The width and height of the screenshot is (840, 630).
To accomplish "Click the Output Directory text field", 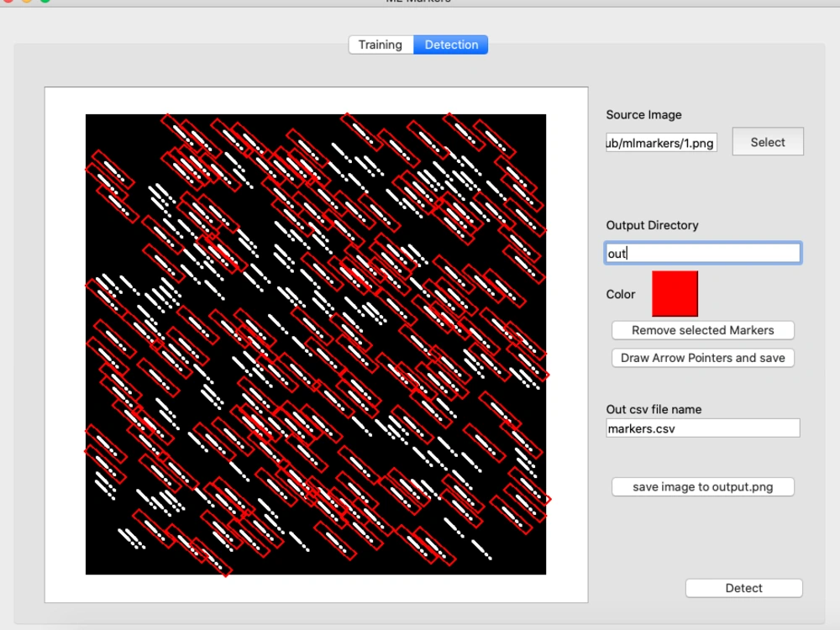I will point(702,252).
